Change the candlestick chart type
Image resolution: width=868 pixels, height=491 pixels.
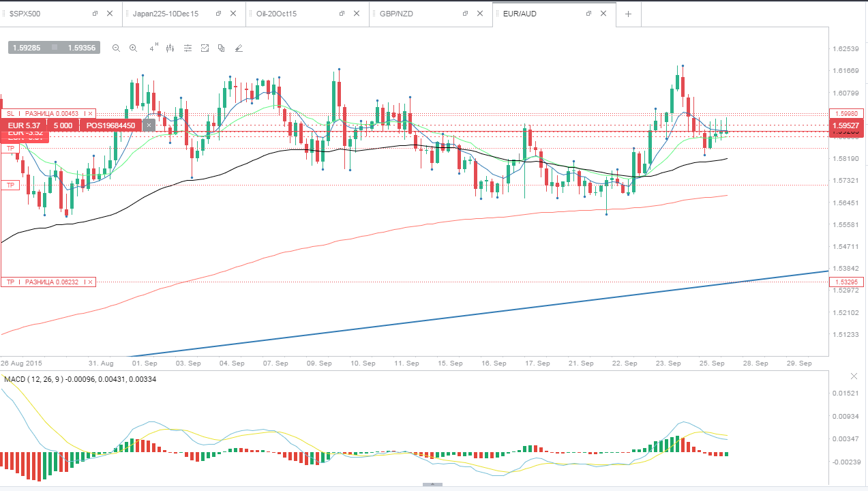[170, 48]
